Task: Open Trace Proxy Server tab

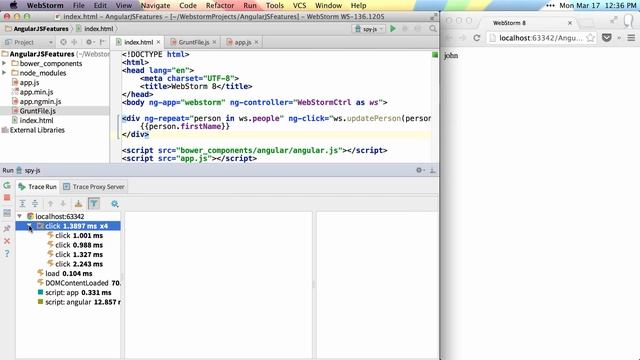Action: click(94, 187)
